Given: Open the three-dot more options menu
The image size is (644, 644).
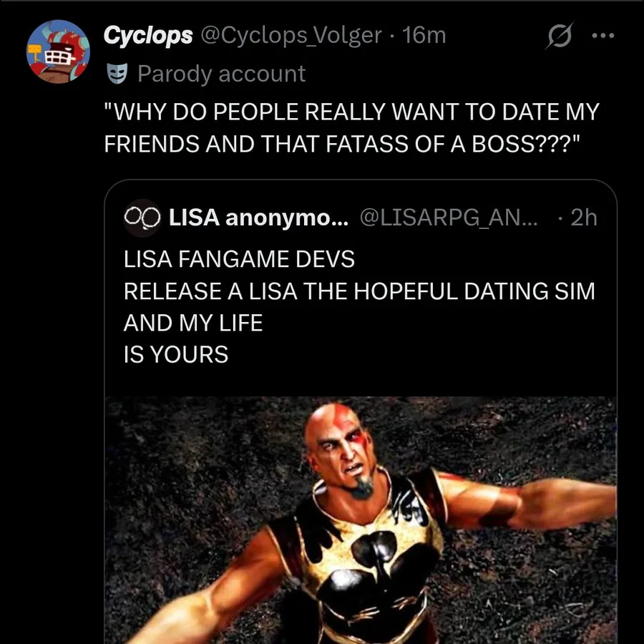Looking at the screenshot, I should pyautogui.click(x=602, y=36).
